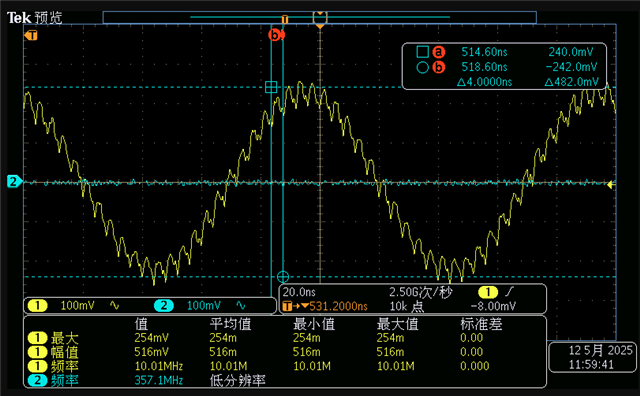The width and height of the screenshot is (640, 396).
Task: Click the circle cursor b readout symbol
Action: [x=422, y=67]
